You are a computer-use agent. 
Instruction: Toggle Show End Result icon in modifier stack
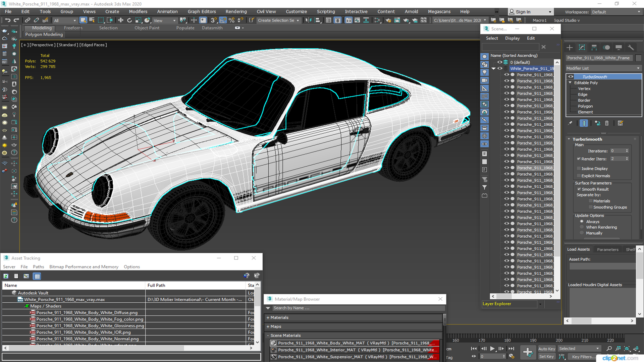584,123
